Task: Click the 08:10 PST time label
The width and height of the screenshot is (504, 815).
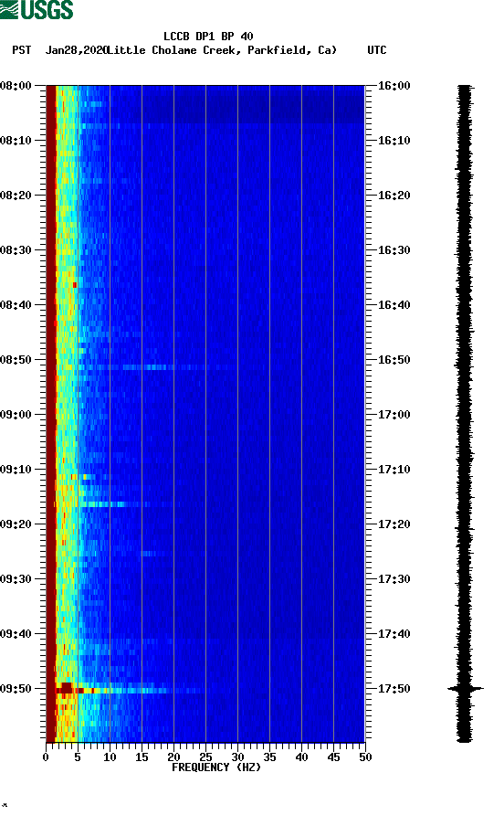Action: point(16,141)
